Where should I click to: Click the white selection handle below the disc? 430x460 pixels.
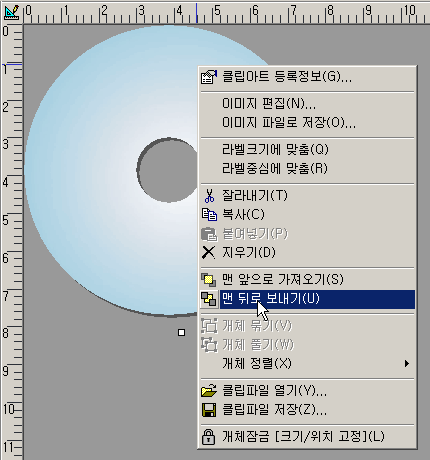pyautogui.click(x=181, y=332)
